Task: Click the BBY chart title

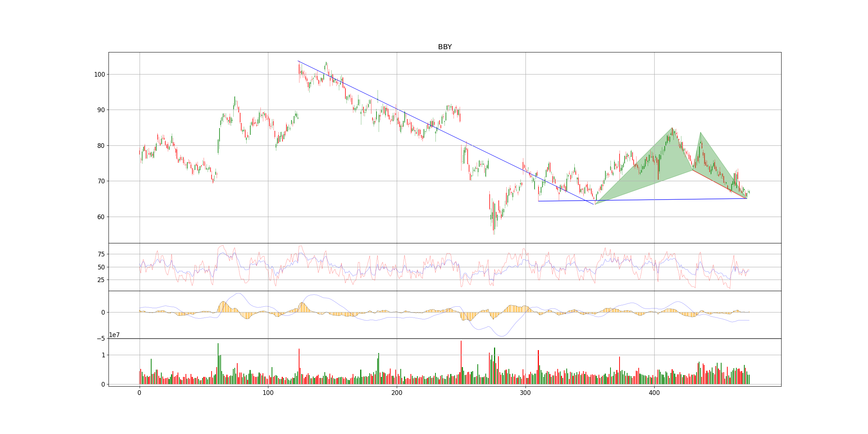Action: (444, 47)
